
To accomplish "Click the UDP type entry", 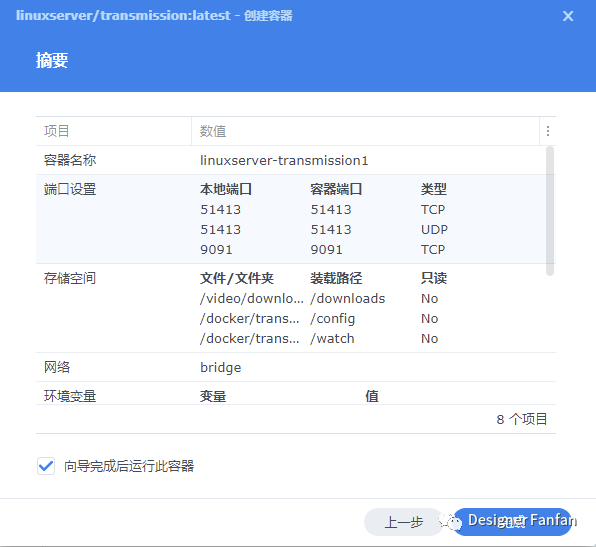I will 434,229.
